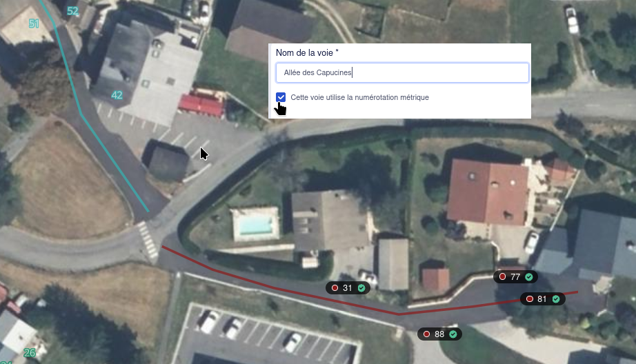Click the red dot on address marker 77
This screenshot has width=636, height=364.
[502, 276]
